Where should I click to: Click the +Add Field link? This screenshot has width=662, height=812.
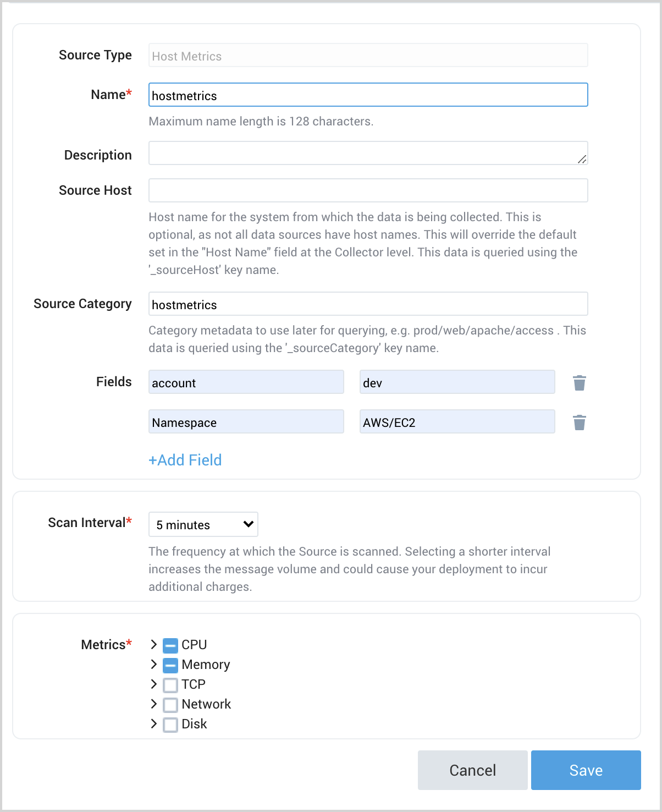tap(185, 460)
